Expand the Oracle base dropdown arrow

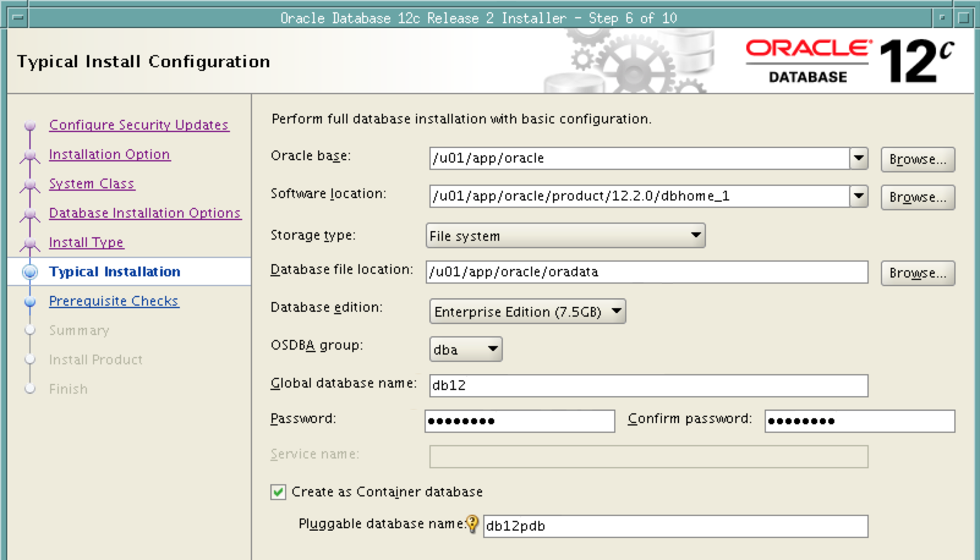point(859,158)
